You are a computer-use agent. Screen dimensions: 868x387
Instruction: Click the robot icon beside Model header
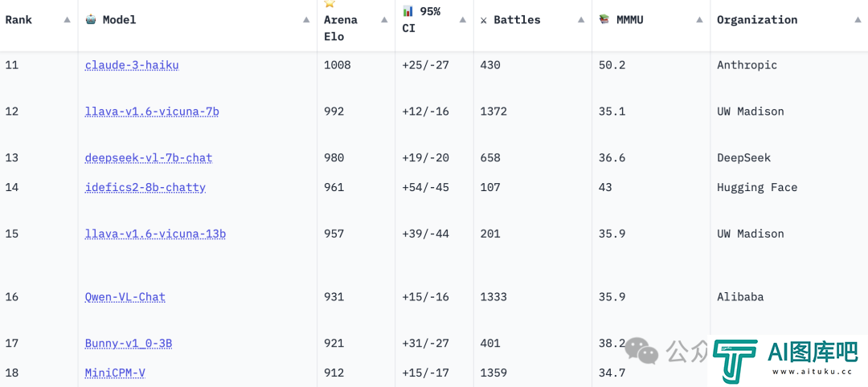point(91,19)
